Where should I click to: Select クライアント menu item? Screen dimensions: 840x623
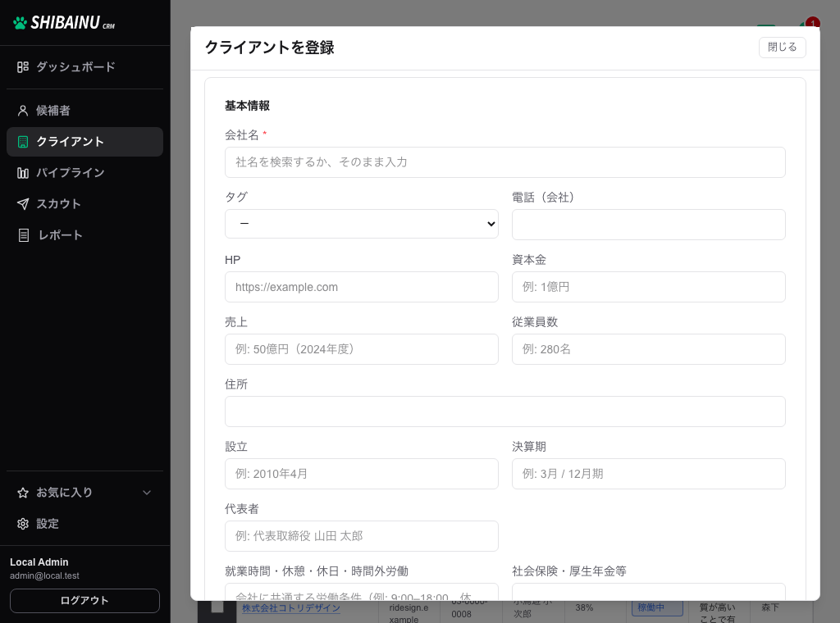tap(84, 142)
